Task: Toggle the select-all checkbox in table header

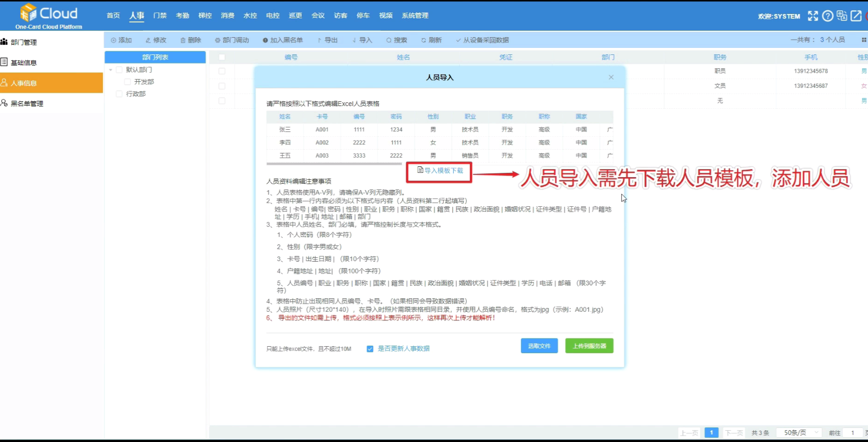Action: tap(222, 57)
